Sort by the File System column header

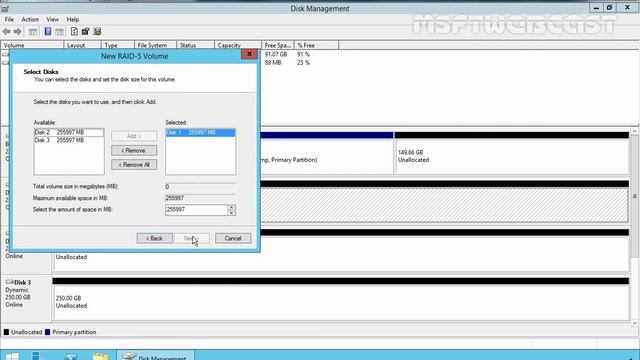point(156,45)
